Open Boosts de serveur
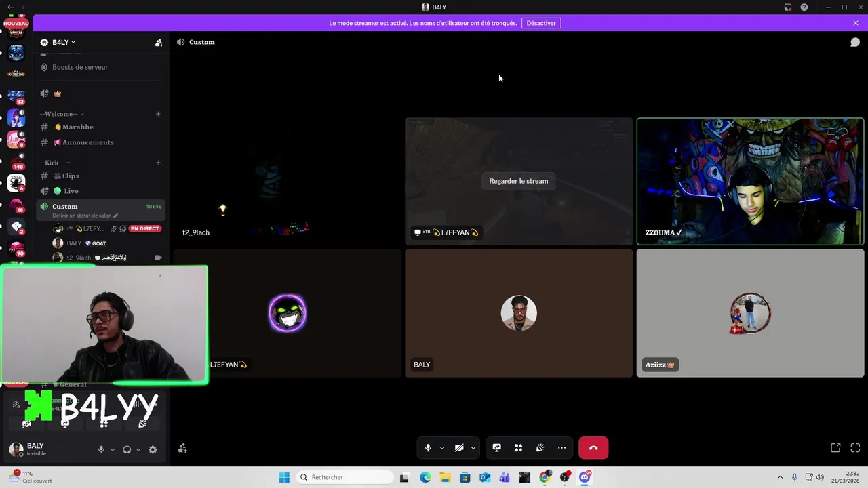This screenshot has width=868, height=488. (x=100, y=67)
